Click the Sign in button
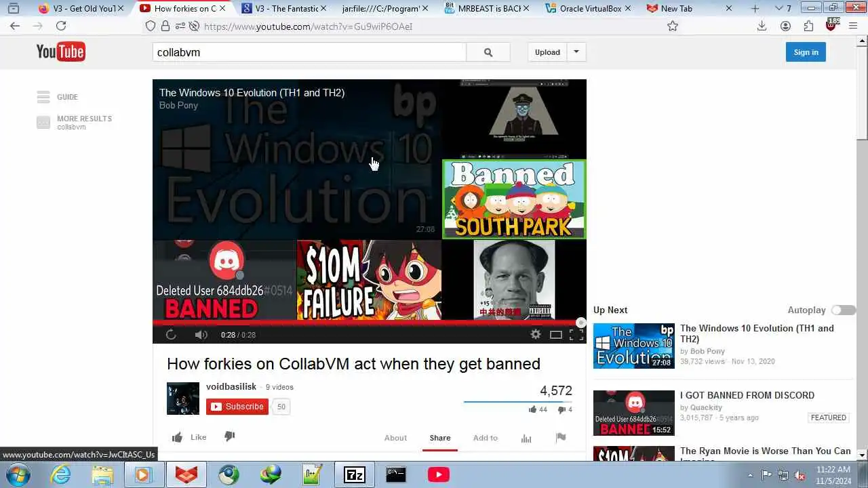868x488 pixels. coord(806,52)
